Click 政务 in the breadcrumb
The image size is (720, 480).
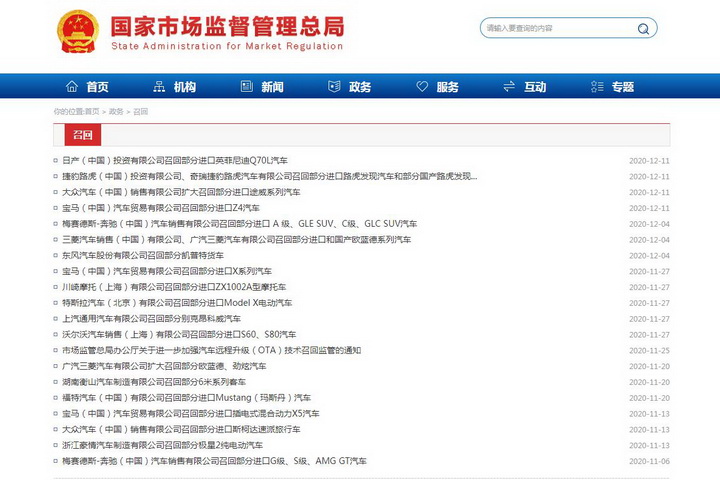[116, 112]
